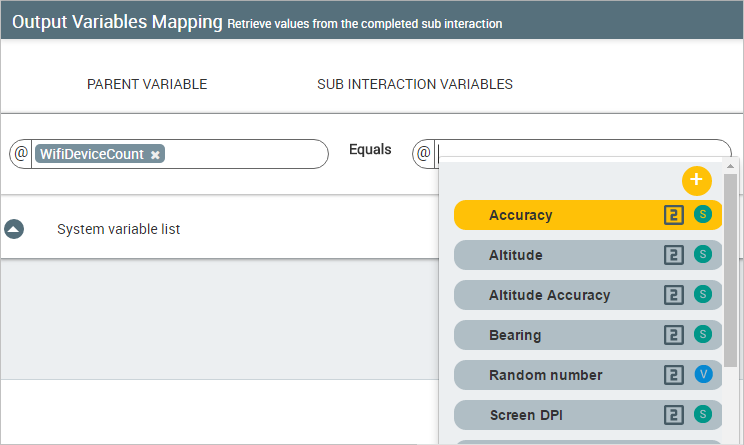744x445 pixels.
Task: Select the Bearing variable entry
Action: (588, 335)
